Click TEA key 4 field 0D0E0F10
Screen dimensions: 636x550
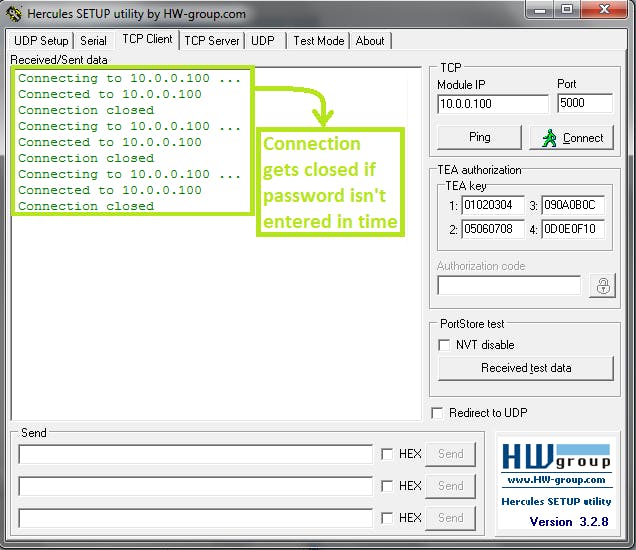tap(573, 229)
